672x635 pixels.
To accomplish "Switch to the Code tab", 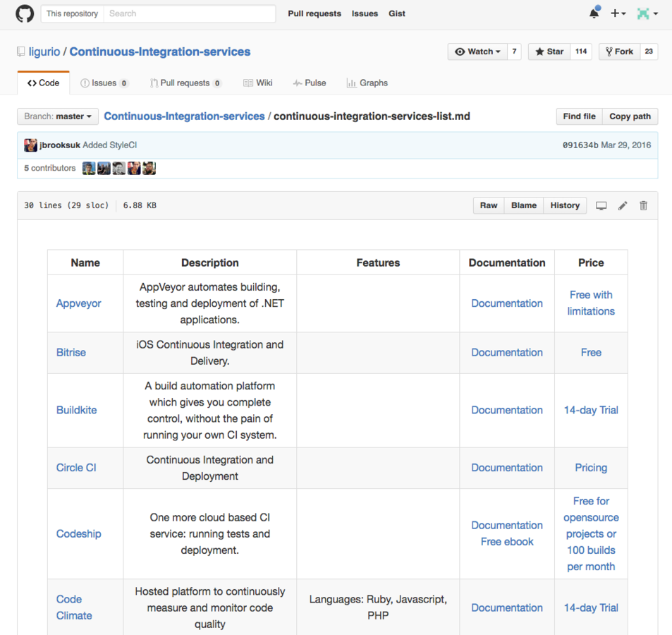I will coord(43,83).
